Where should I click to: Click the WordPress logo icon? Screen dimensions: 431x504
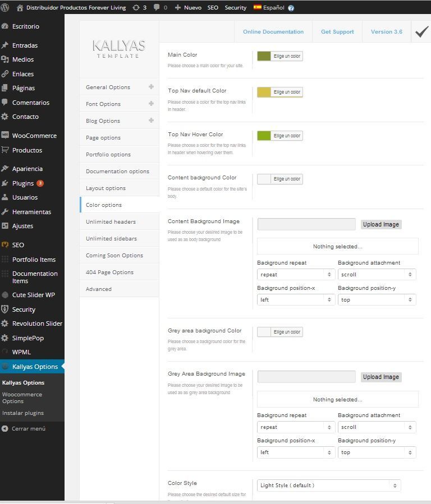pyautogui.click(x=4, y=7)
